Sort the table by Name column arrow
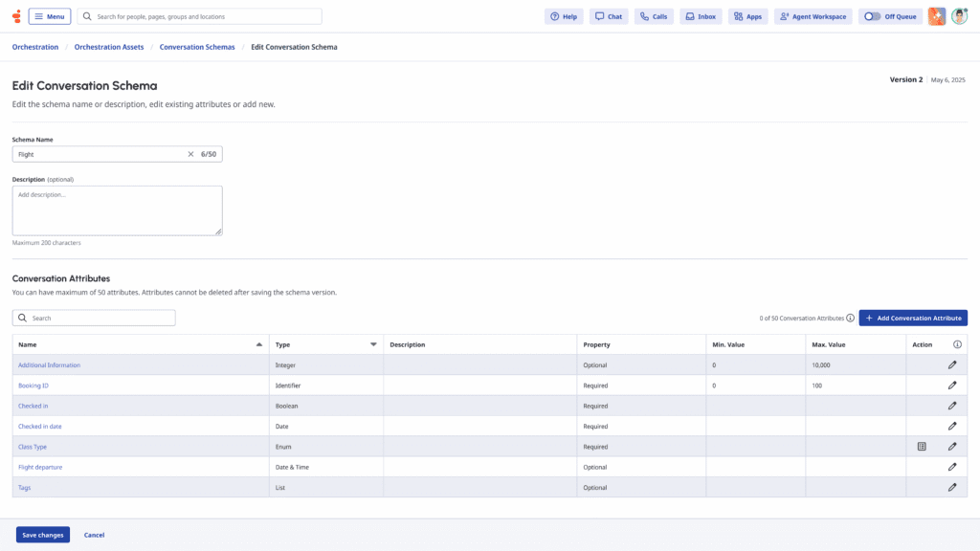Screen dimensions: 980x551 [x=259, y=344]
